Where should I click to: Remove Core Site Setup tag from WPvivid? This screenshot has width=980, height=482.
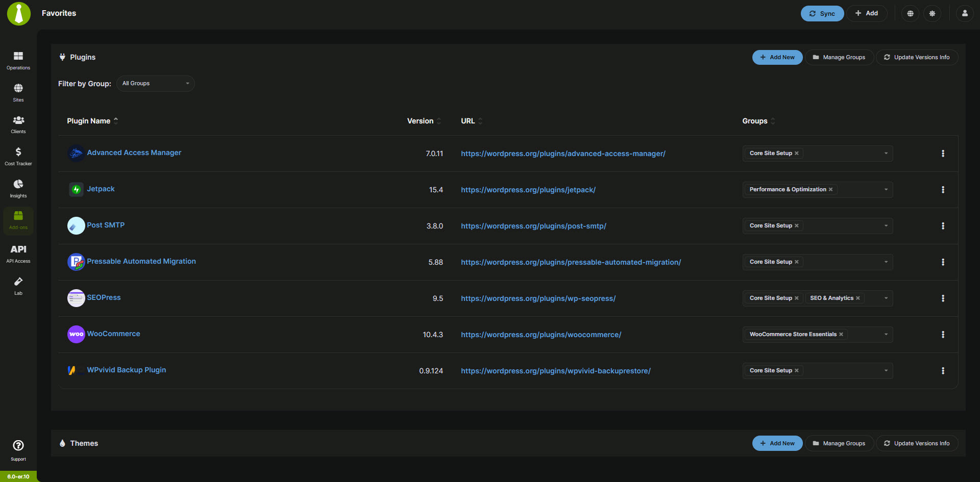pyautogui.click(x=796, y=370)
